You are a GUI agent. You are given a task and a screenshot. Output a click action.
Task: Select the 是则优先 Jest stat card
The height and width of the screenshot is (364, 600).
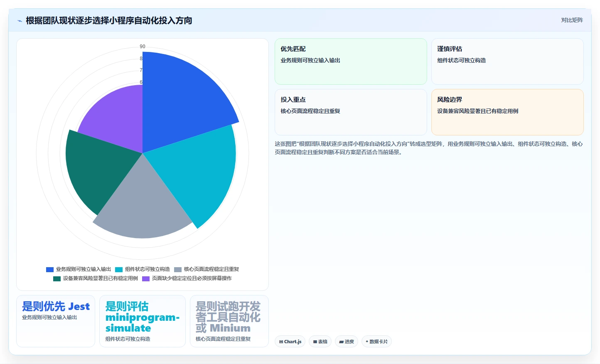pyautogui.click(x=56, y=321)
